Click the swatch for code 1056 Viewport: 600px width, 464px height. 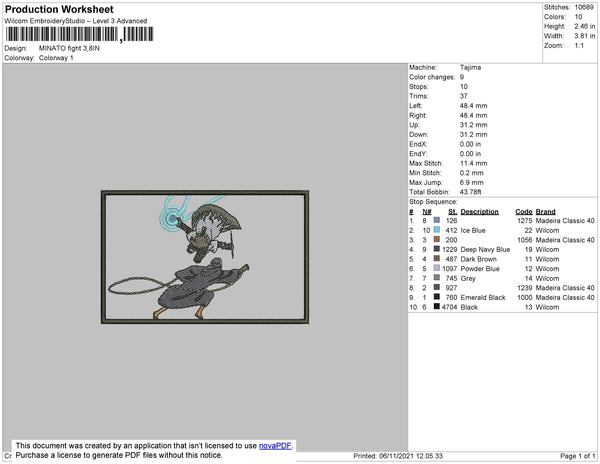(437, 239)
